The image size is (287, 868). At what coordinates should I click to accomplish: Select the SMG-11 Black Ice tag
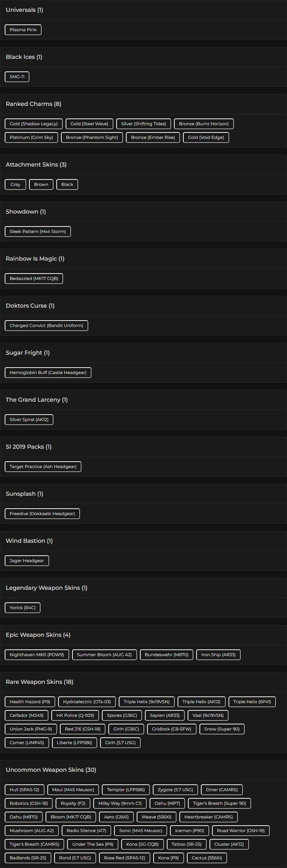pyautogui.click(x=17, y=77)
